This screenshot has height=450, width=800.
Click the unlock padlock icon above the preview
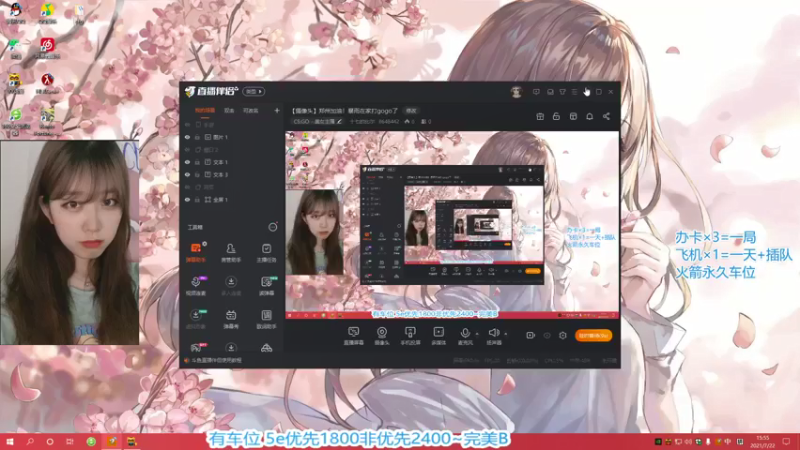click(x=556, y=116)
